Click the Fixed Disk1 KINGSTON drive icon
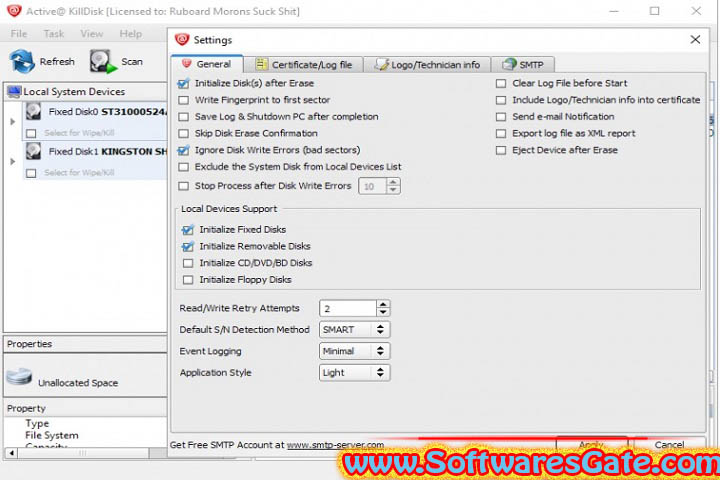Image resolution: width=720 pixels, height=480 pixels. point(33,152)
